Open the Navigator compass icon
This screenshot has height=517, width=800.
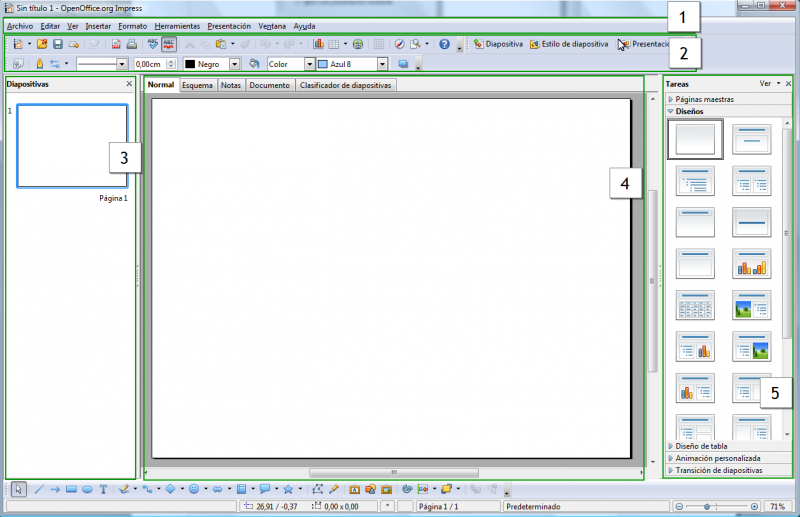[x=399, y=44]
